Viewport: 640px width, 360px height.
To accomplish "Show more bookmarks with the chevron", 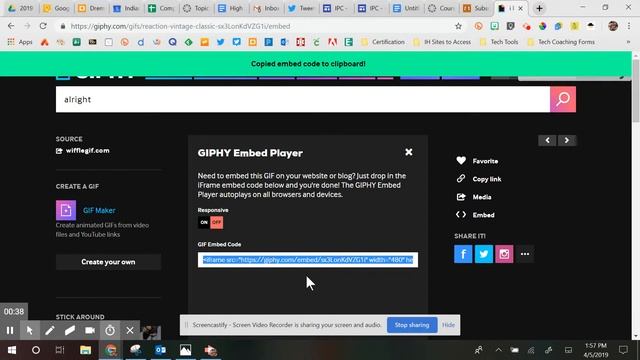I will [629, 42].
